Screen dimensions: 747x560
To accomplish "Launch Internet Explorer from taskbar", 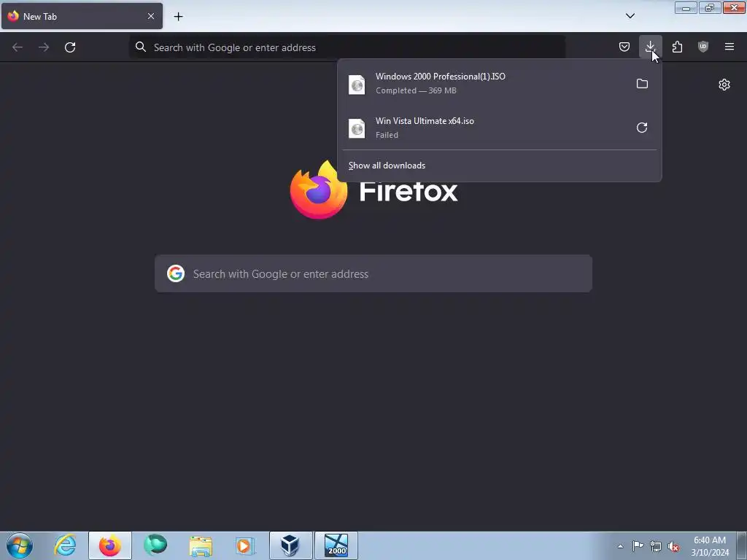I will click(65, 545).
